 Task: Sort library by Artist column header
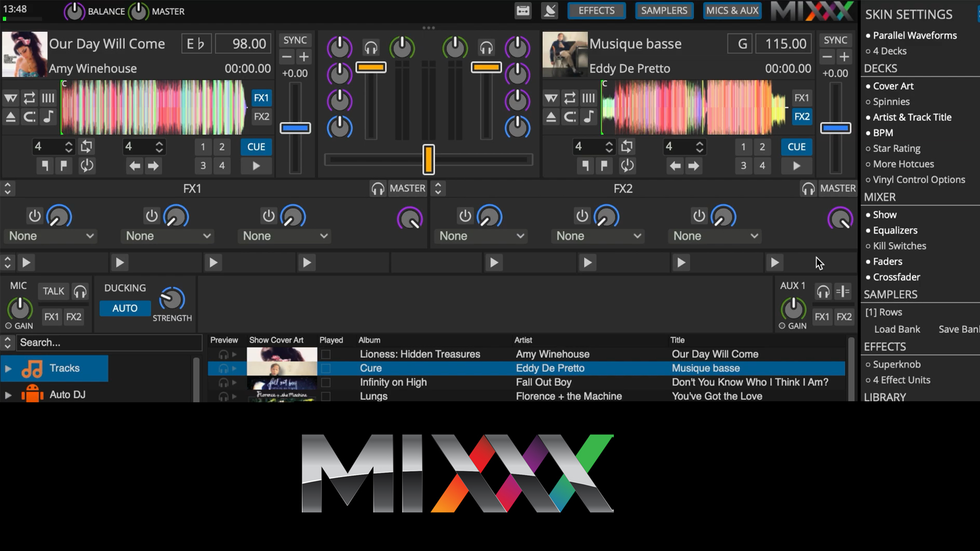523,340
